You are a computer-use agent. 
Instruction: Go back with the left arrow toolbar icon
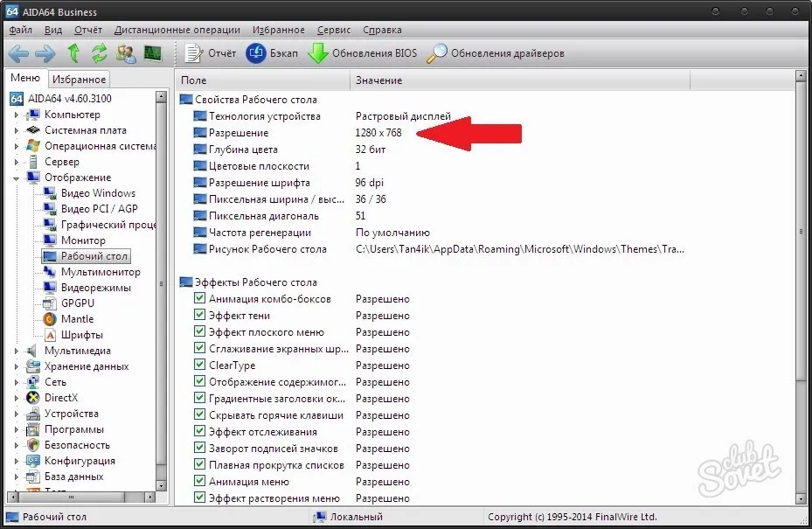pos(18,52)
